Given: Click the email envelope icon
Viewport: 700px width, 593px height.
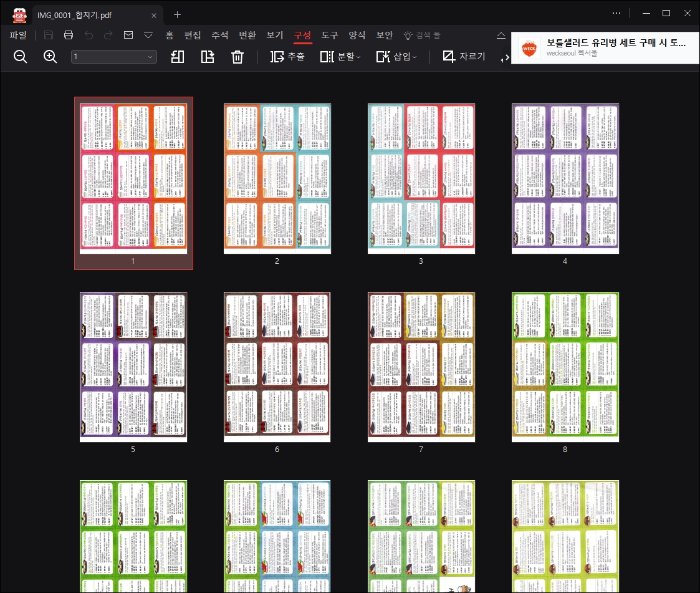Looking at the screenshot, I should pyautogui.click(x=128, y=35).
